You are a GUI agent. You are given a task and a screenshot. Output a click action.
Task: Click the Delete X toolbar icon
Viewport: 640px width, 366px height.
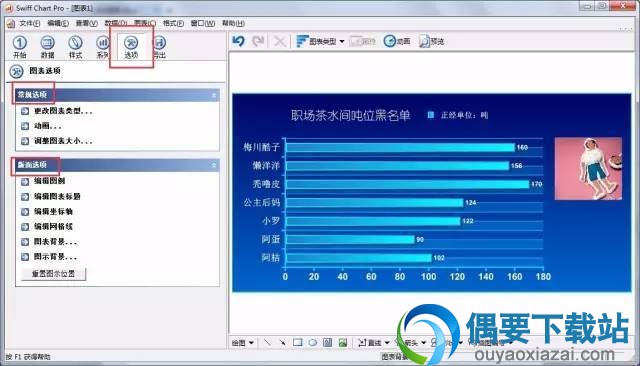pos(280,41)
